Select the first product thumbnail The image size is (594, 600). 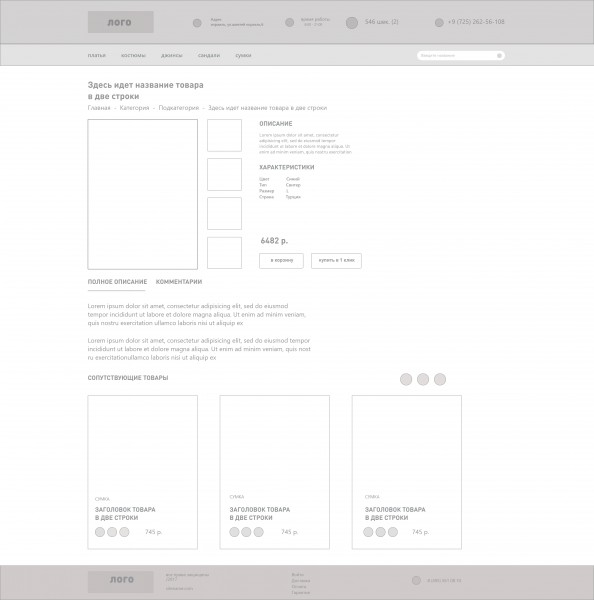coord(224,135)
